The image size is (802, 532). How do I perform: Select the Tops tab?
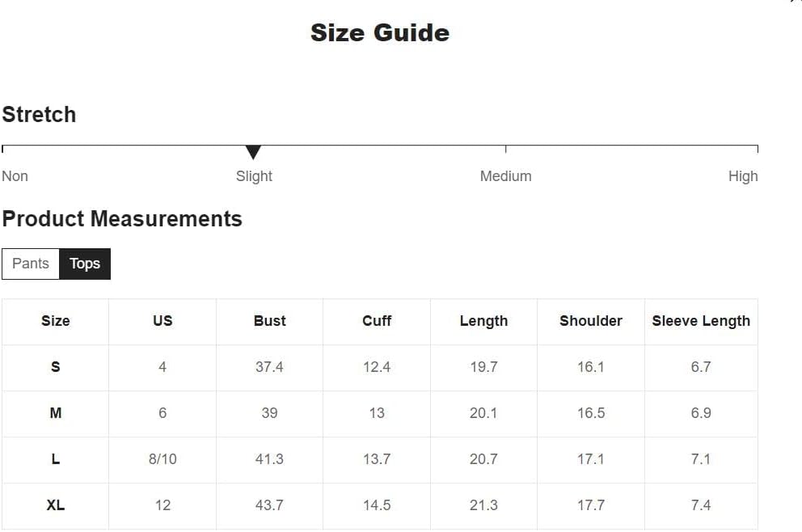(85, 264)
